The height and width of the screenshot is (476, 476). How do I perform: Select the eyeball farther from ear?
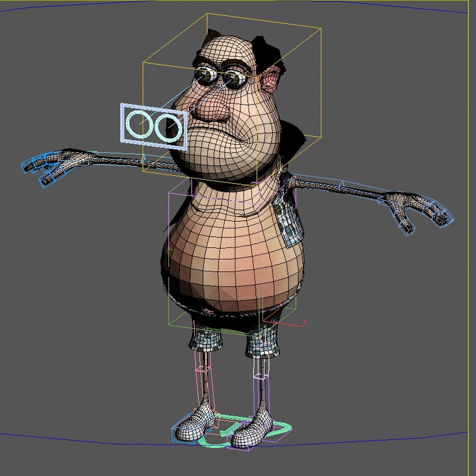pos(207,75)
